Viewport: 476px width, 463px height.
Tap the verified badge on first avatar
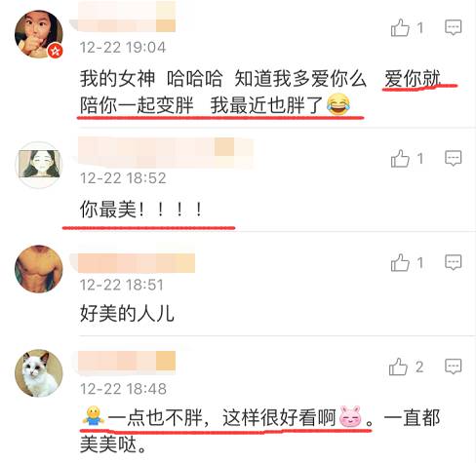click(x=56, y=51)
